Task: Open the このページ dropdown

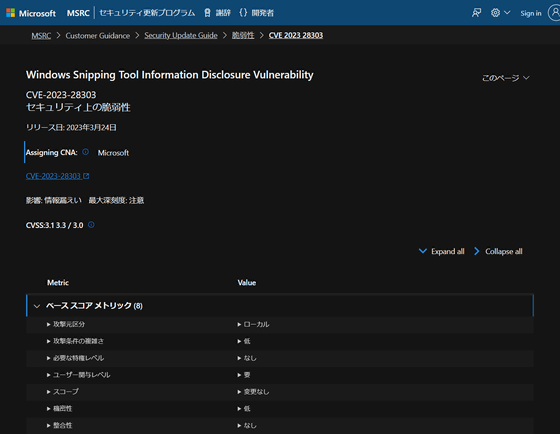Action: 505,78
